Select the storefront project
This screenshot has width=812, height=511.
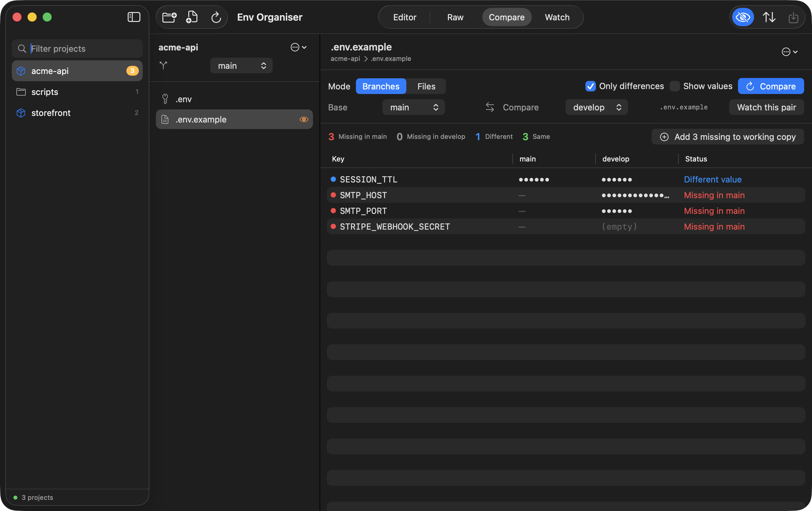[77, 113]
